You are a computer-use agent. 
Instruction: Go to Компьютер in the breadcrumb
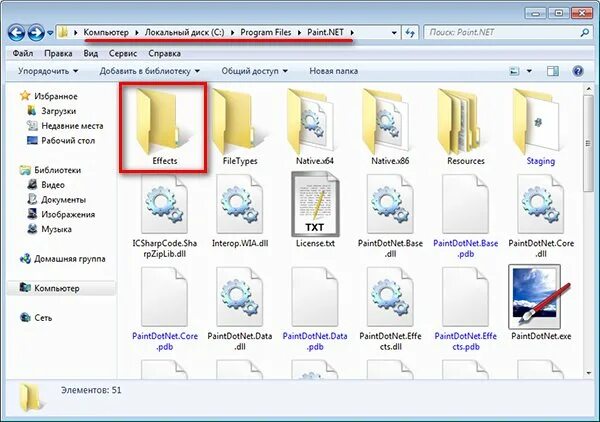tap(106, 33)
